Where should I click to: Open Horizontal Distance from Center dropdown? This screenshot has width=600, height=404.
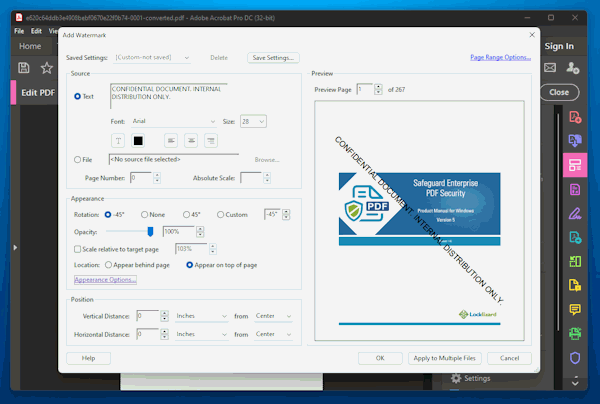(x=273, y=334)
